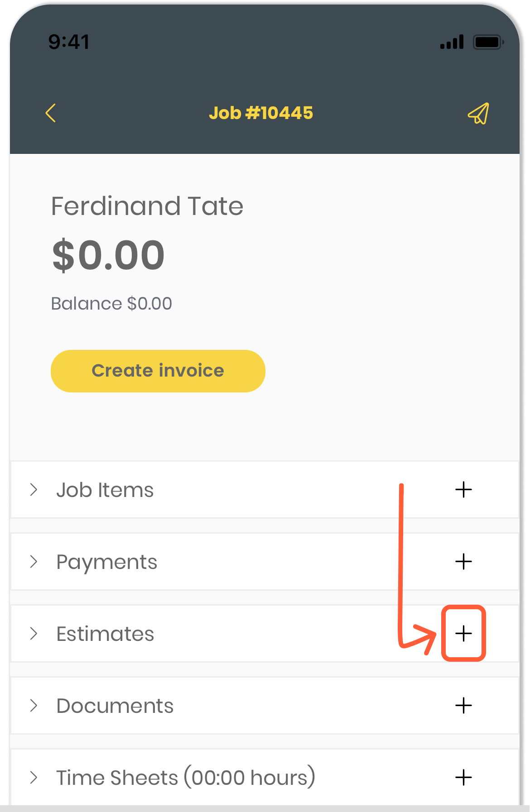Tap the Ferdinand Tate customer name
The image size is (530, 812).
pyautogui.click(x=147, y=206)
